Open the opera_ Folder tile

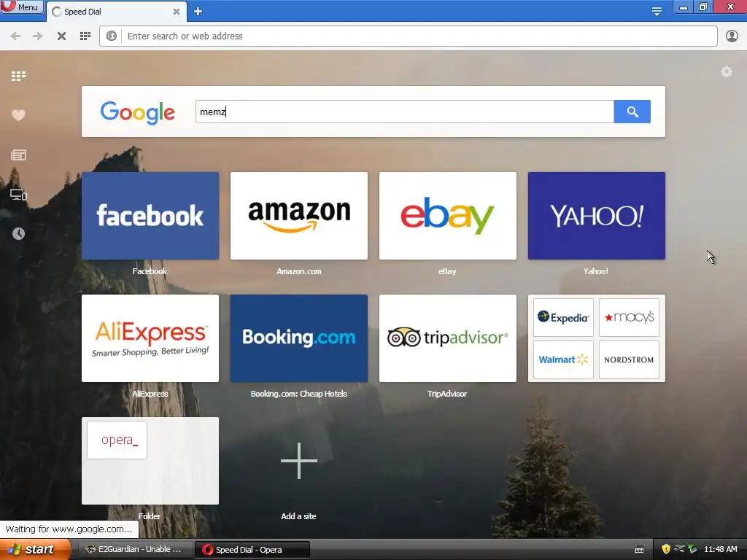[x=150, y=461]
